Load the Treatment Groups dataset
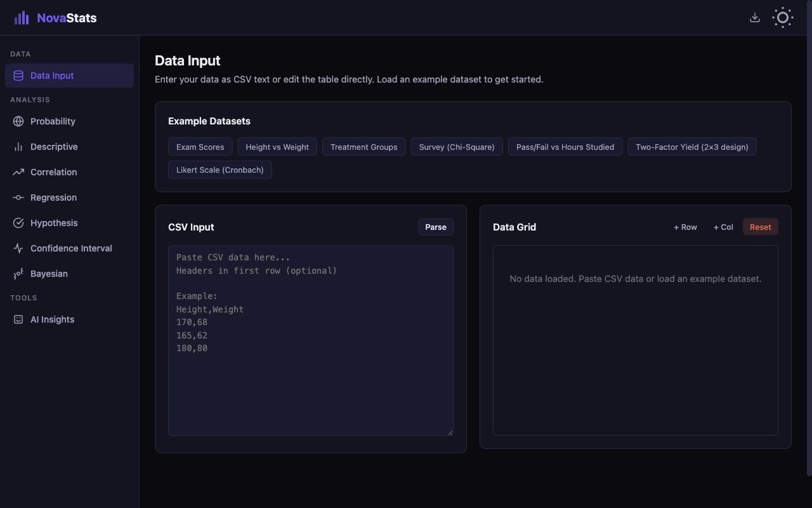 [x=364, y=147]
